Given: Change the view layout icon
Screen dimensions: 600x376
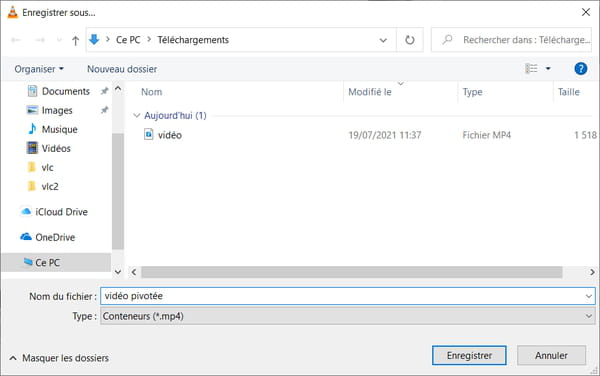Looking at the screenshot, I should (531, 68).
